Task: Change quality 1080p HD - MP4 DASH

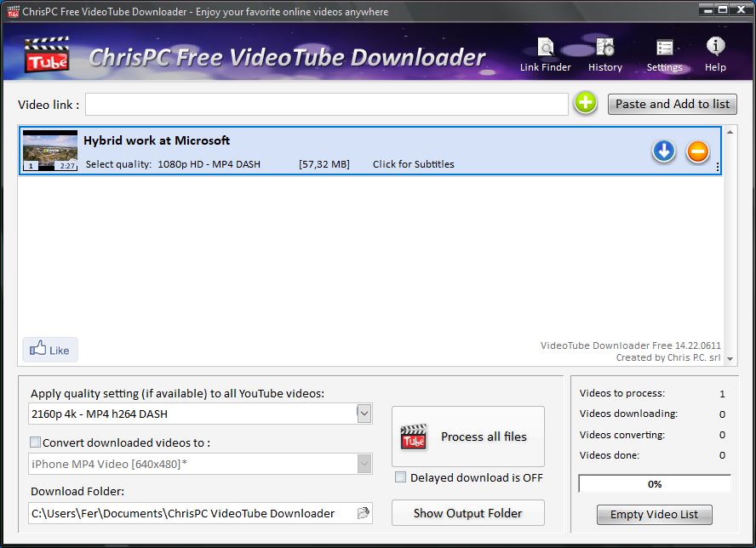Action: [x=209, y=164]
